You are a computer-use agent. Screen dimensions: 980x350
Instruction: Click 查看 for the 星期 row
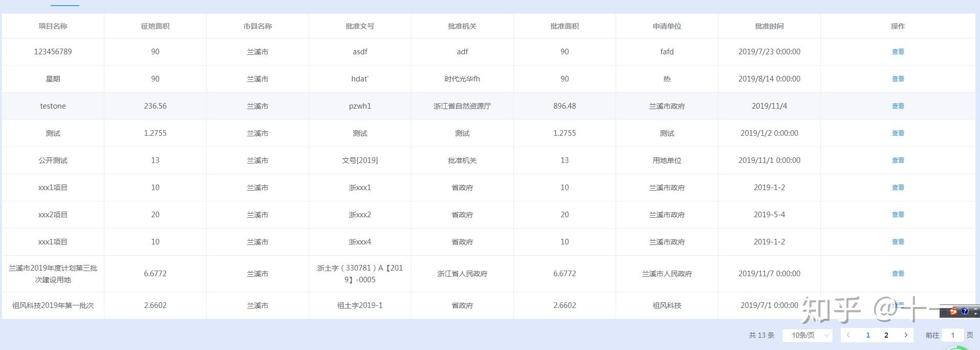coord(898,79)
